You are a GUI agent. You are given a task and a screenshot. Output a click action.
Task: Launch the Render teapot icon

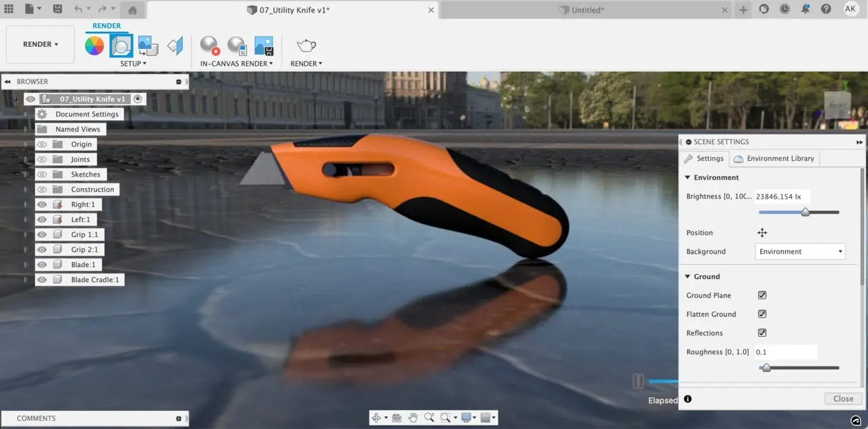pos(306,45)
